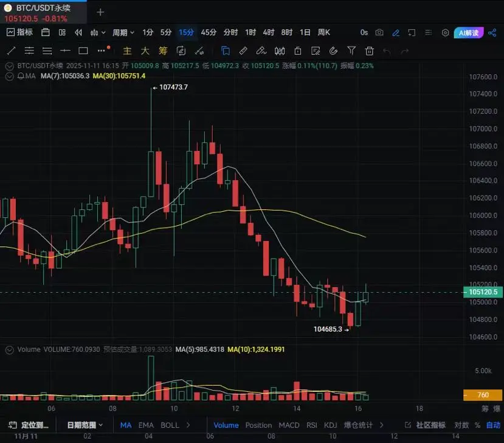This screenshot has height=443, width=504.
Task: Switch sub-indicator to MACD
Action: click(289, 425)
